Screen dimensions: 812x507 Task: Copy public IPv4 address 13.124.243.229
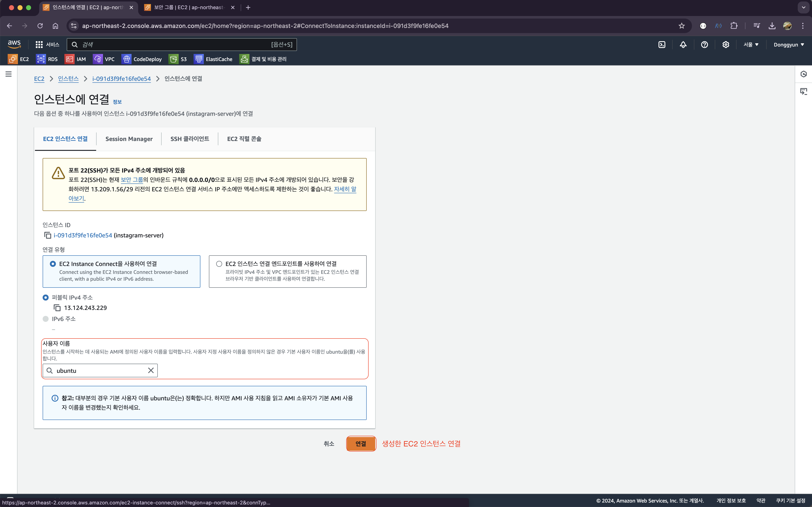57,308
